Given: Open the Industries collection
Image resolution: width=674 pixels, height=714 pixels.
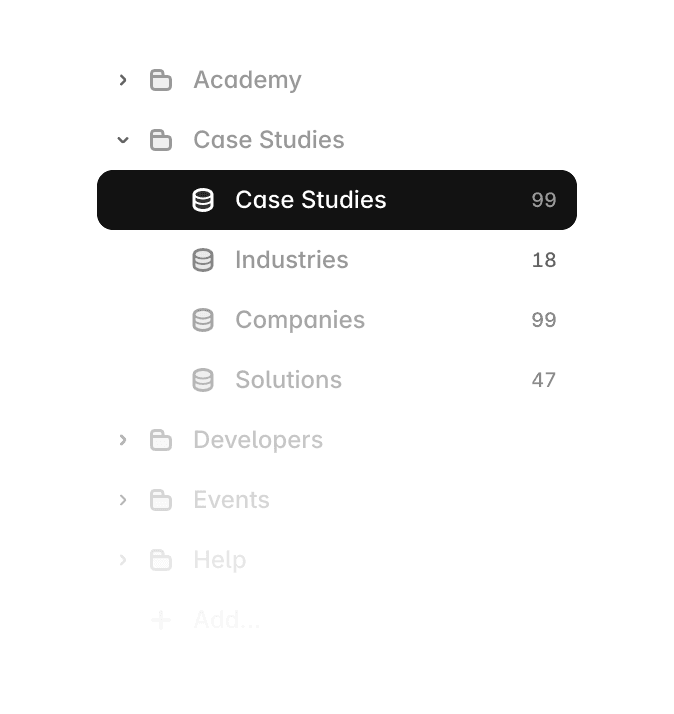Looking at the screenshot, I should (337, 260).
